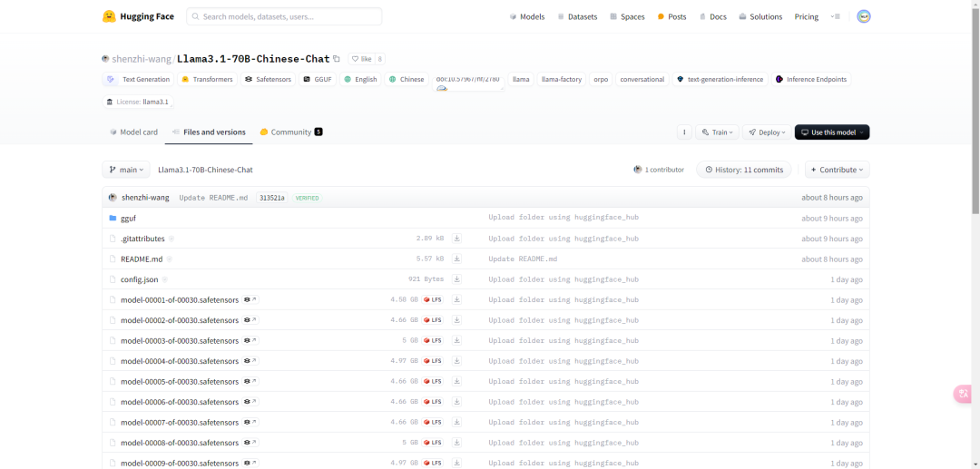
Task: Switch to the Model card tab
Action: [x=133, y=132]
